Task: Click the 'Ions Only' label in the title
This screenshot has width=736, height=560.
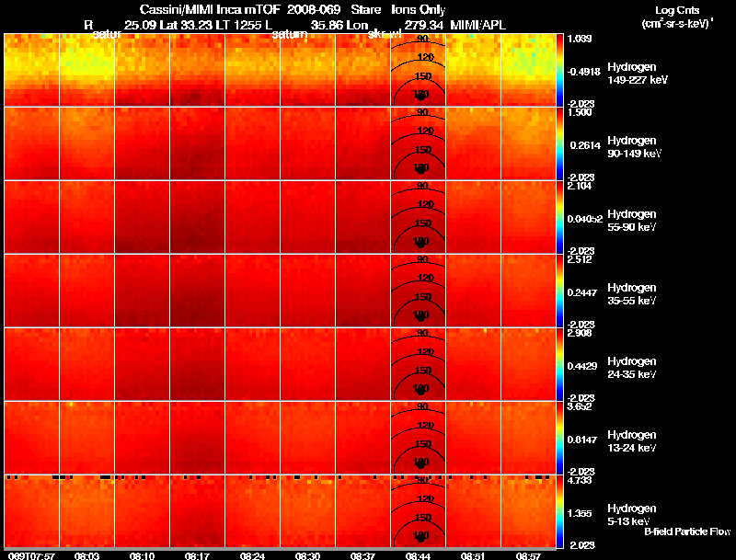Action: click(418, 10)
